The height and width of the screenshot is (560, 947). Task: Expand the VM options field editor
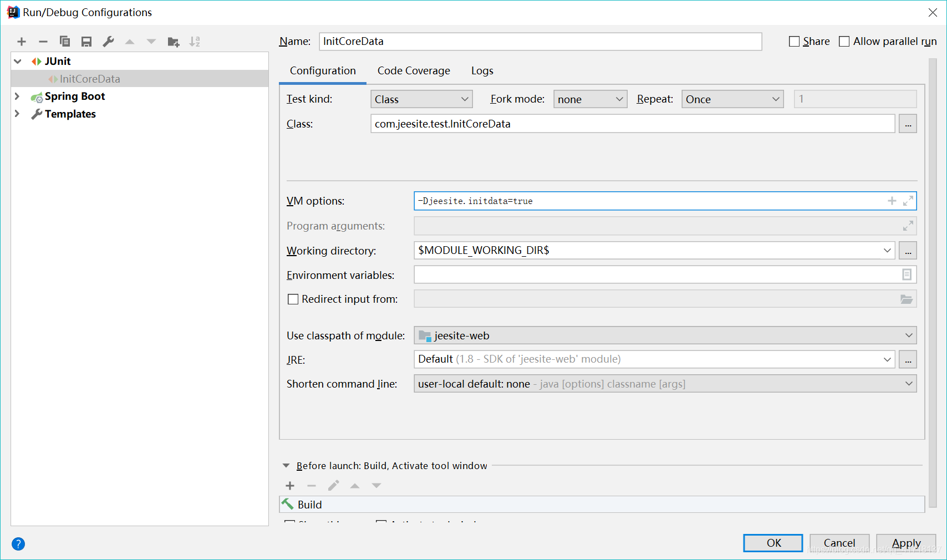[908, 201]
